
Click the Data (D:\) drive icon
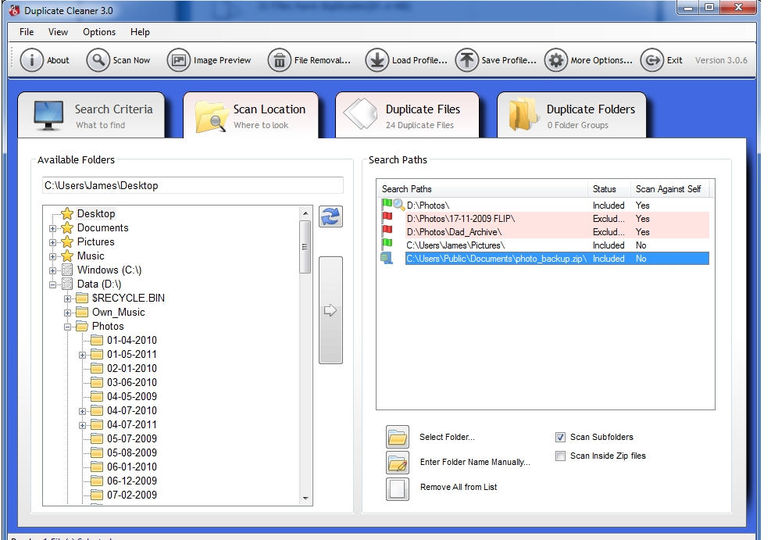67,284
